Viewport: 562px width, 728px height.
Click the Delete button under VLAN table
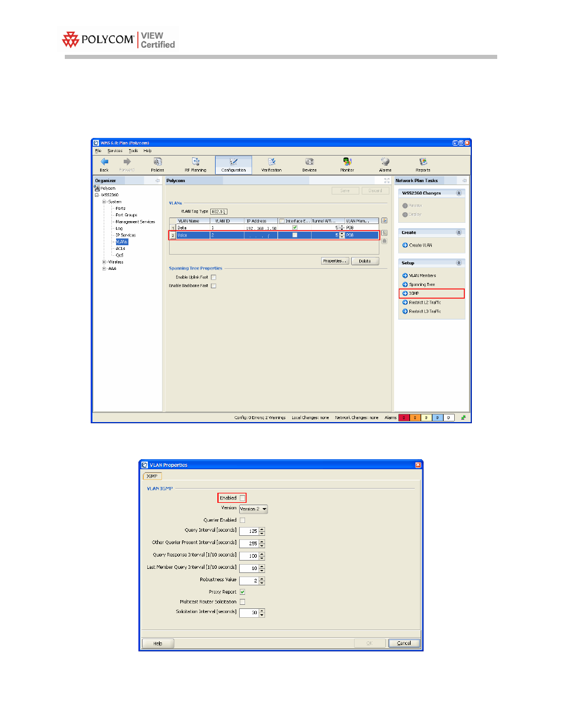pos(365,261)
